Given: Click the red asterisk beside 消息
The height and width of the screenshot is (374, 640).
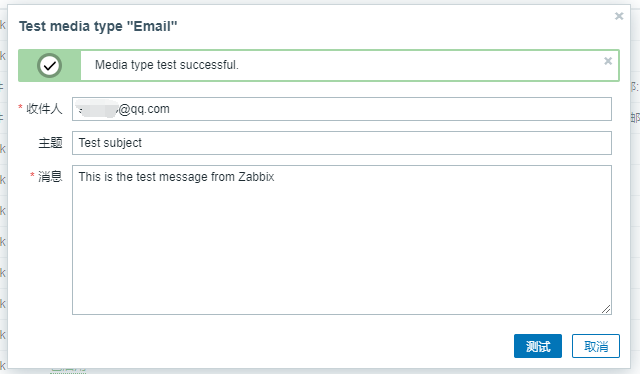Looking at the screenshot, I should [x=32, y=174].
